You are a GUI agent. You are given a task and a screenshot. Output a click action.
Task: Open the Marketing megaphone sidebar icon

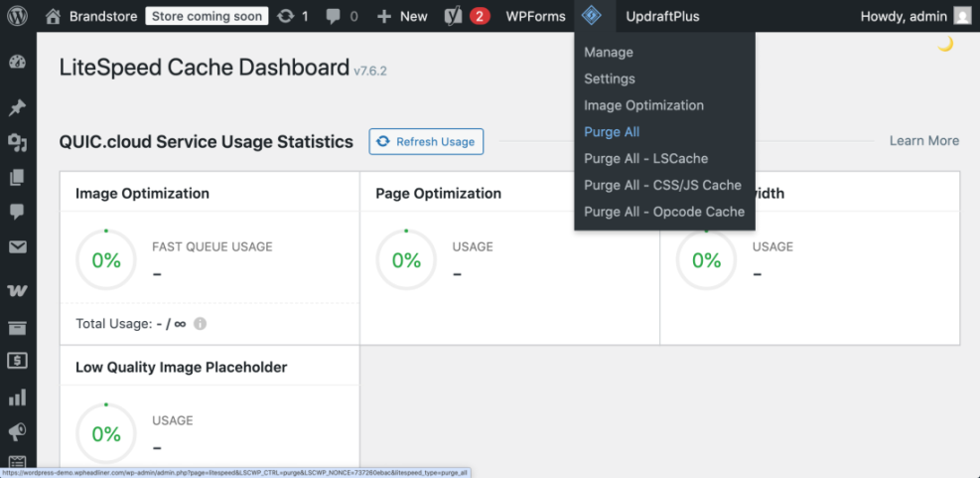(18, 431)
